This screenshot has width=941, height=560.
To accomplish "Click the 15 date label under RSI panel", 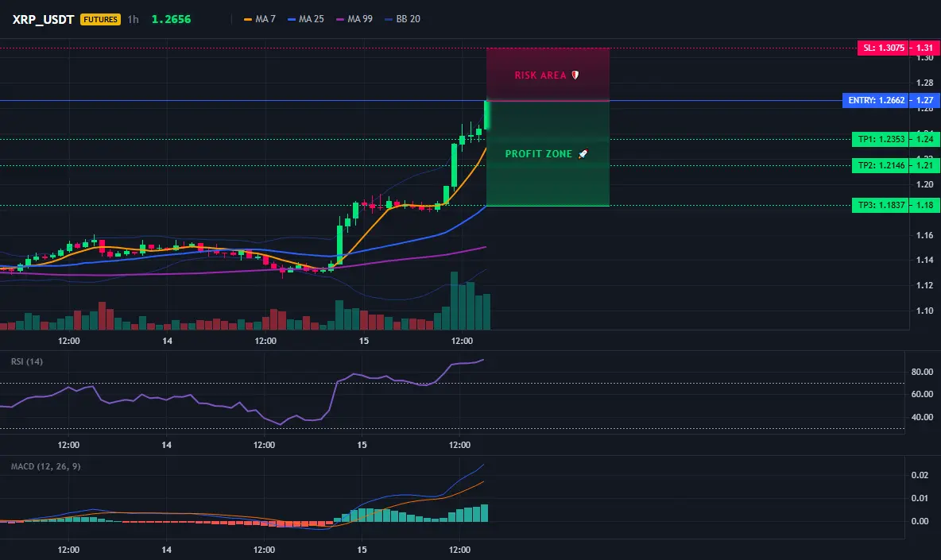I will 362,445.
